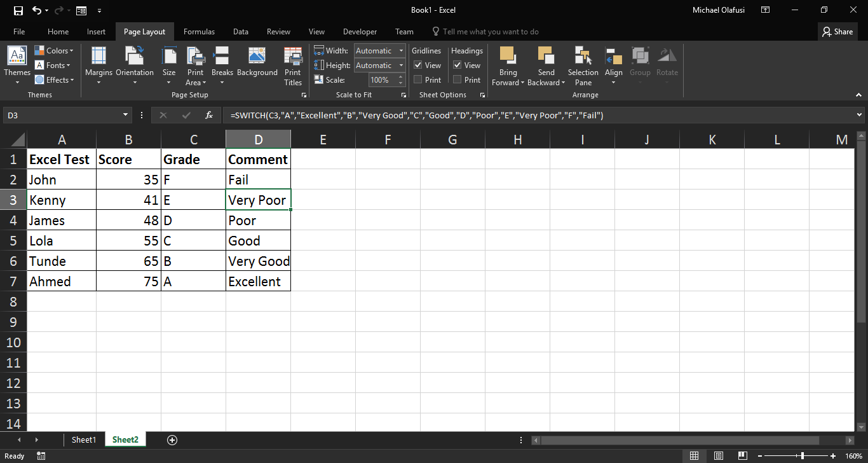Open the Align objects menu
The width and height of the screenshot is (868, 463).
click(614, 66)
